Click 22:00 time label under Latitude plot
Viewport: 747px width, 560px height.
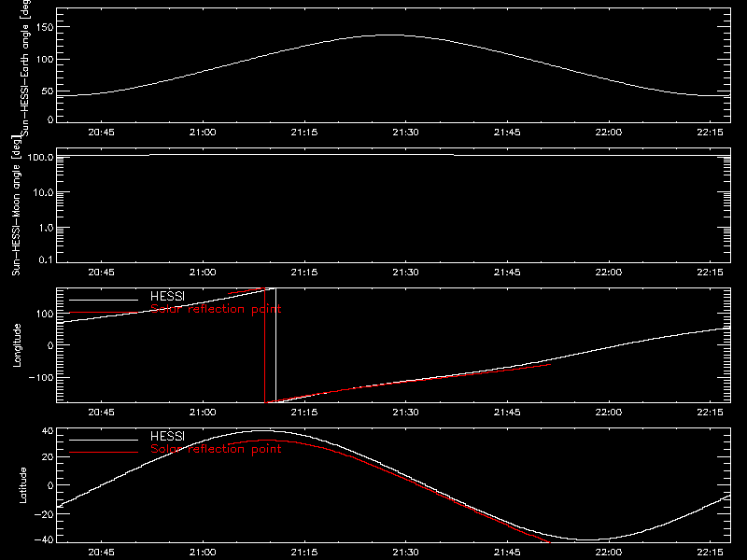click(x=609, y=553)
